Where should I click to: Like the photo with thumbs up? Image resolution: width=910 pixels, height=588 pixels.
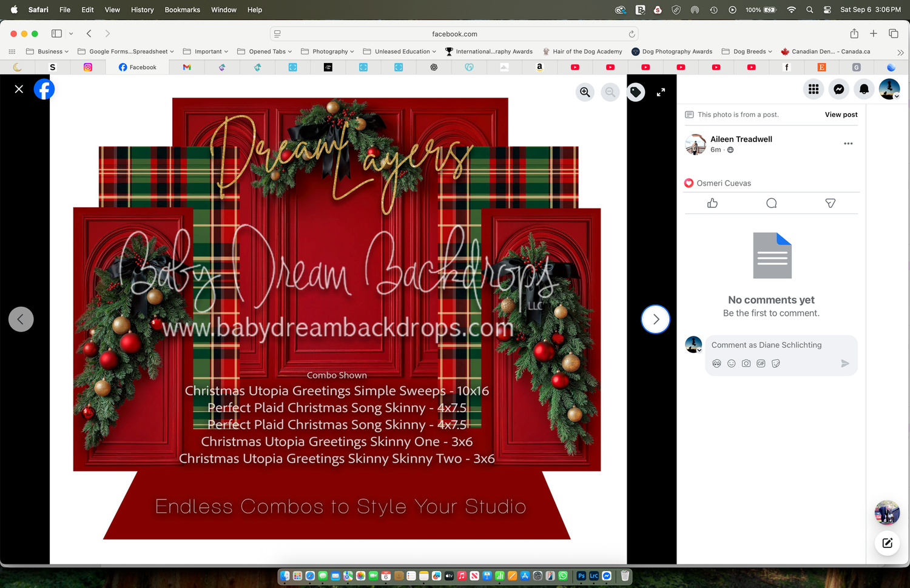point(712,203)
